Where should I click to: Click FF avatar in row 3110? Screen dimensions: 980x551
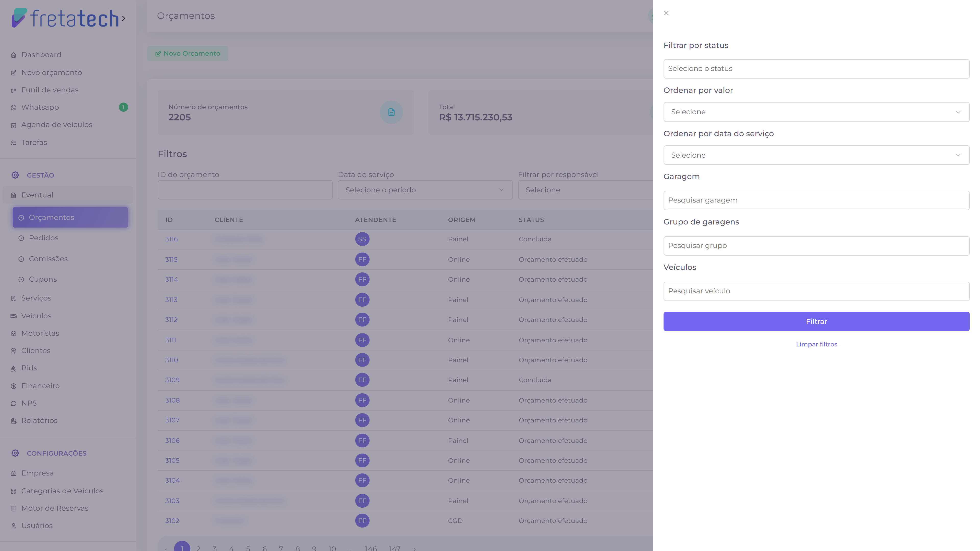[362, 360]
